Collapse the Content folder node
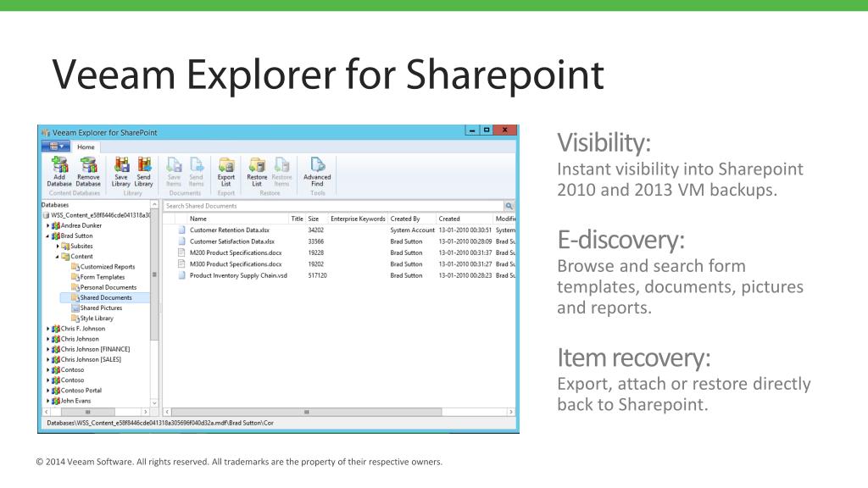 pos(57,257)
